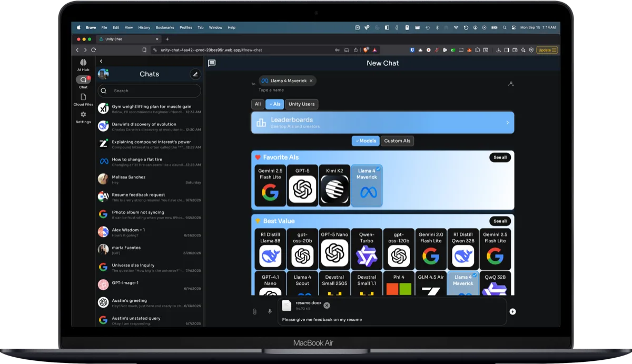Open Settings from the left sidebar
632x364 pixels.
point(83,117)
